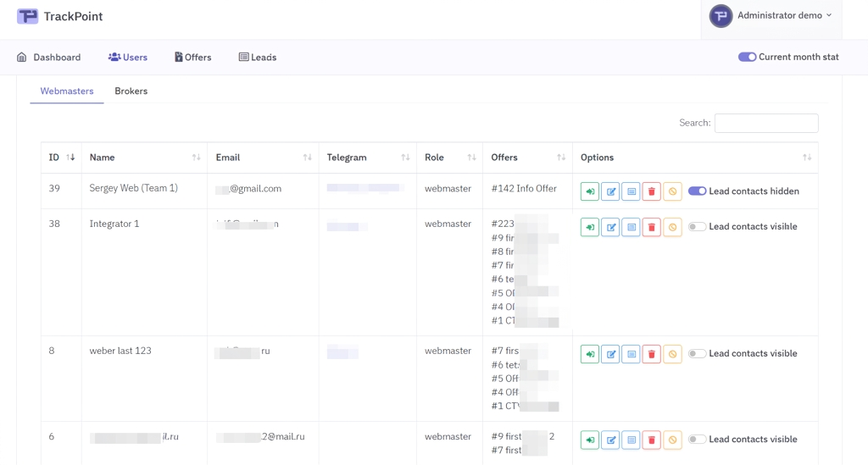Click the Lead contacts hidden label
Viewport: 868px width, 465px height.
(x=754, y=191)
